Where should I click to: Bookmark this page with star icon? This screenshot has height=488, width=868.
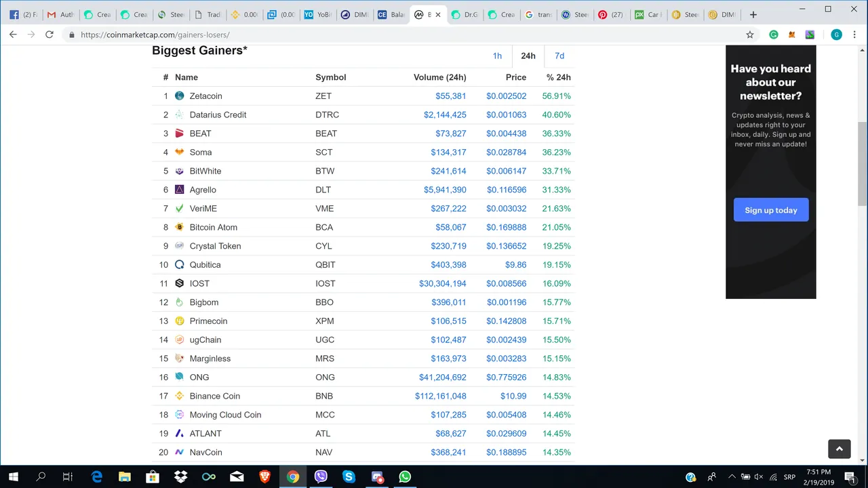click(x=749, y=35)
